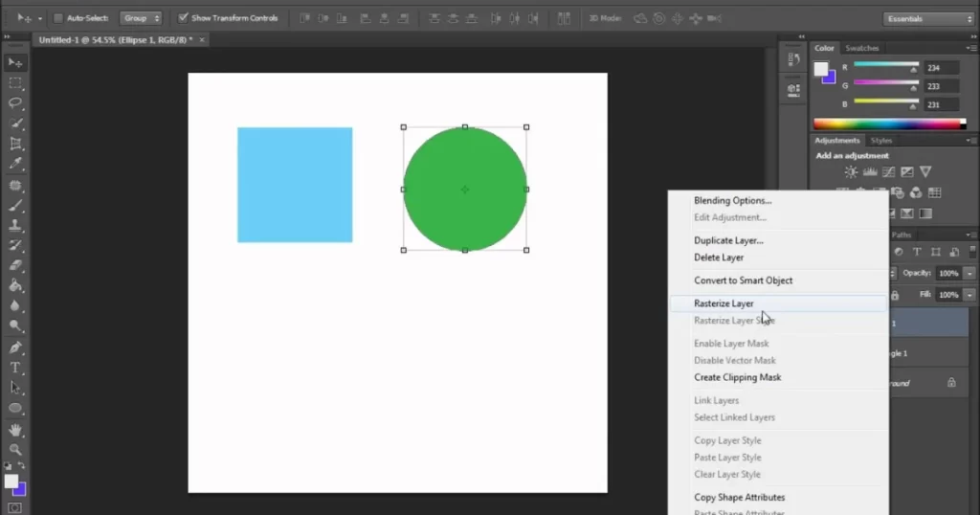
Task: Add a Brightness/Contrast adjustment
Action: pos(851,172)
